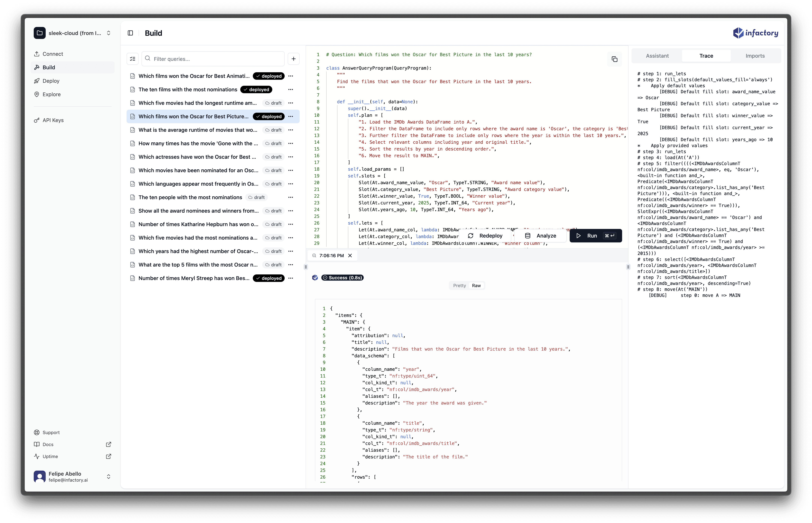This screenshot has height=523, width=812.
Task: Expand the Felipe Abello account menu
Action: 108,476
